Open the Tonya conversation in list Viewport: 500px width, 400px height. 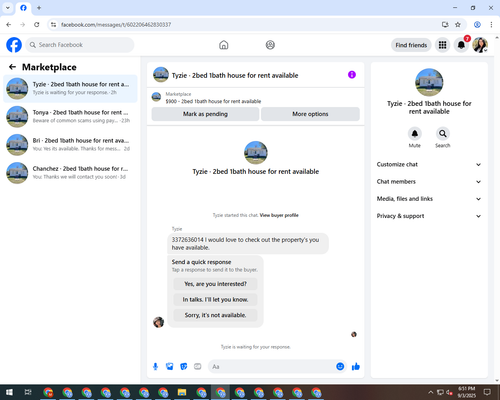(x=70, y=117)
